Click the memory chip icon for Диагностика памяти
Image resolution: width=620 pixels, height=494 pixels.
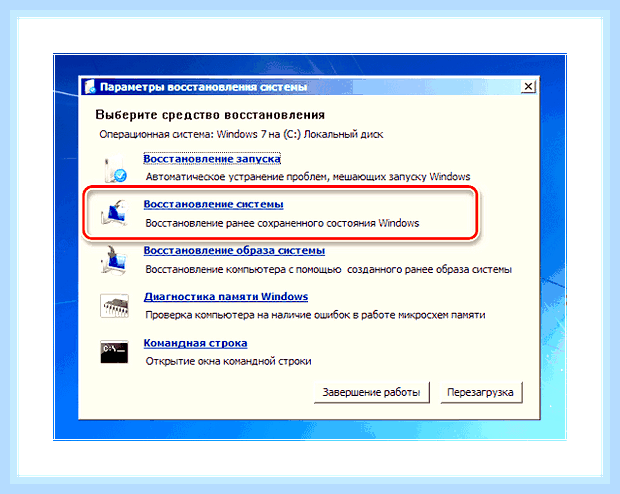click(x=114, y=306)
